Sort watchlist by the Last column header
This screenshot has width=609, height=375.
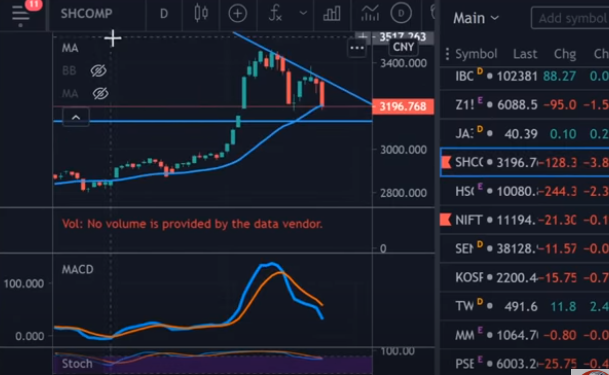(x=525, y=54)
